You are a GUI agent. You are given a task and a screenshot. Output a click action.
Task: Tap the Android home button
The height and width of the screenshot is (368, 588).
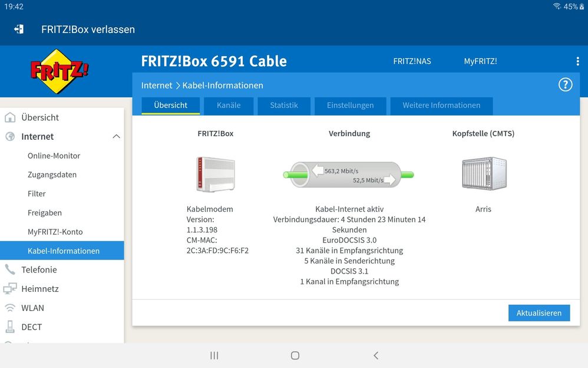pos(295,355)
